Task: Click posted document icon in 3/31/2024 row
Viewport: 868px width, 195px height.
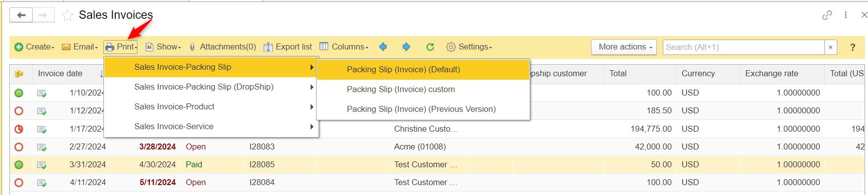Action: tap(42, 165)
